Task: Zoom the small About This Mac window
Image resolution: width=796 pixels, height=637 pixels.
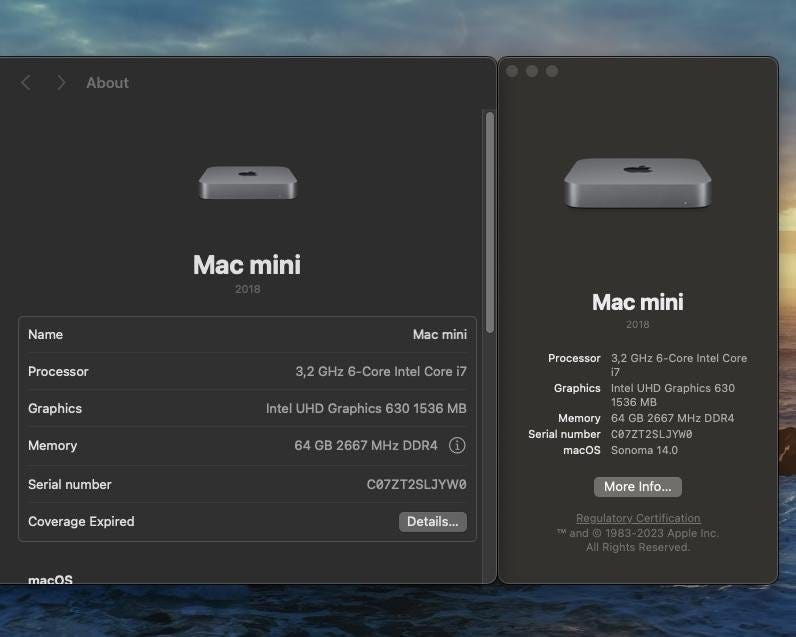Action: [x=552, y=71]
